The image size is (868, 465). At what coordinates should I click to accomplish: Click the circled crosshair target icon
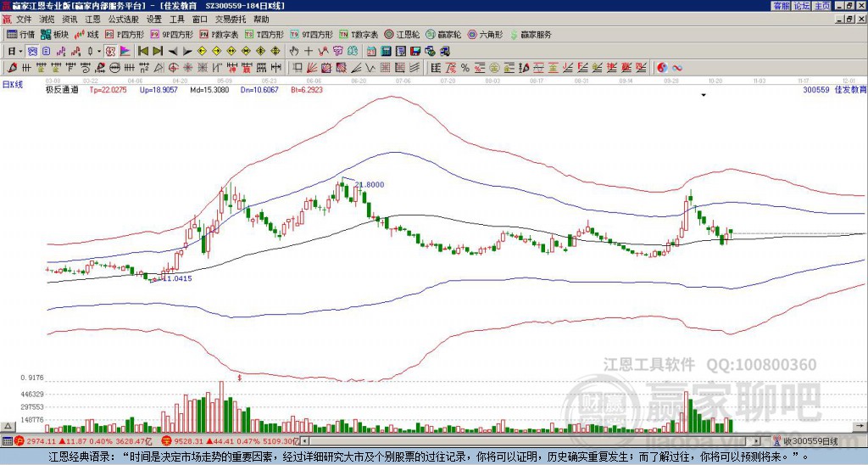[x=173, y=68]
